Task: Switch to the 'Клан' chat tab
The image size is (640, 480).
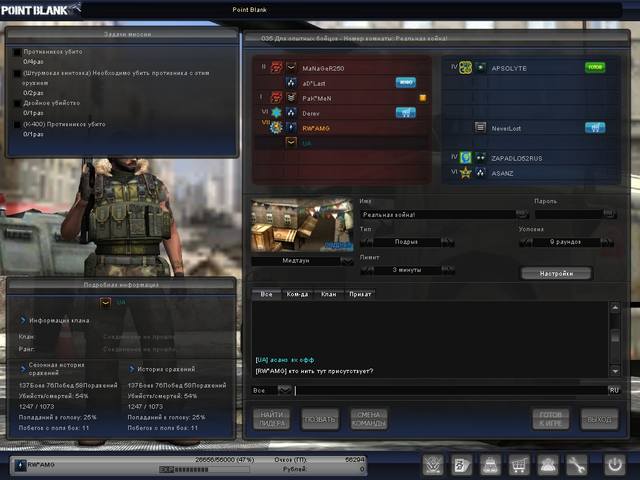Action: [329, 294]
